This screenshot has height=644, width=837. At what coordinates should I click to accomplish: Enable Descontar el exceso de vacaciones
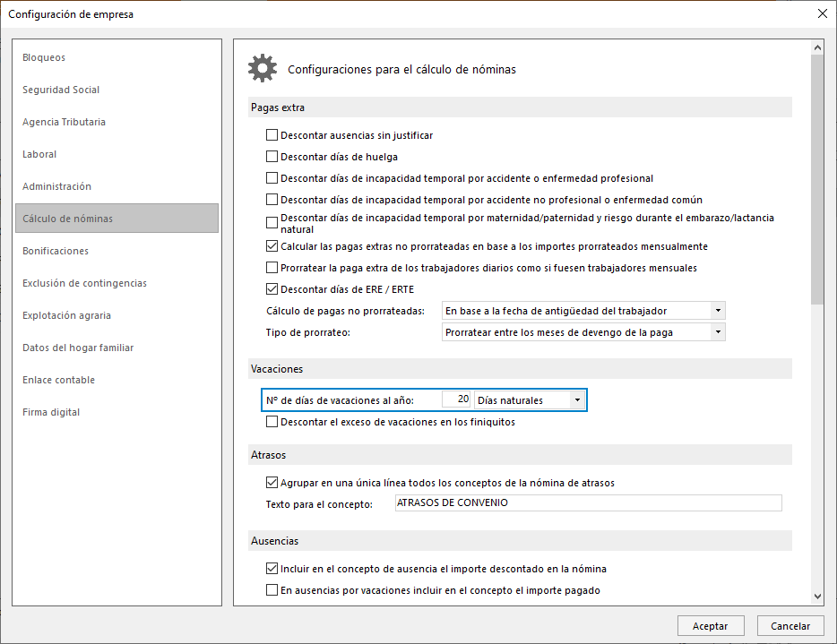click(272, 422)
